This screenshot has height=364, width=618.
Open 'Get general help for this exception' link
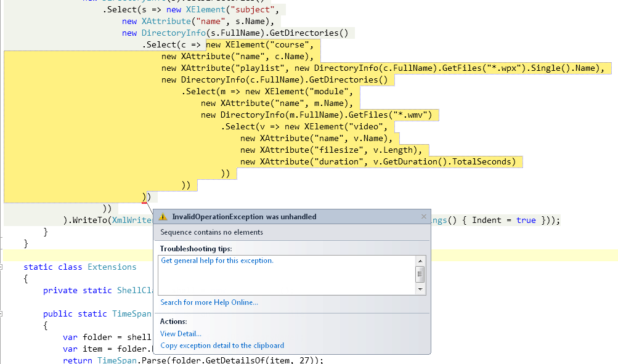click(x=217, y=261)
